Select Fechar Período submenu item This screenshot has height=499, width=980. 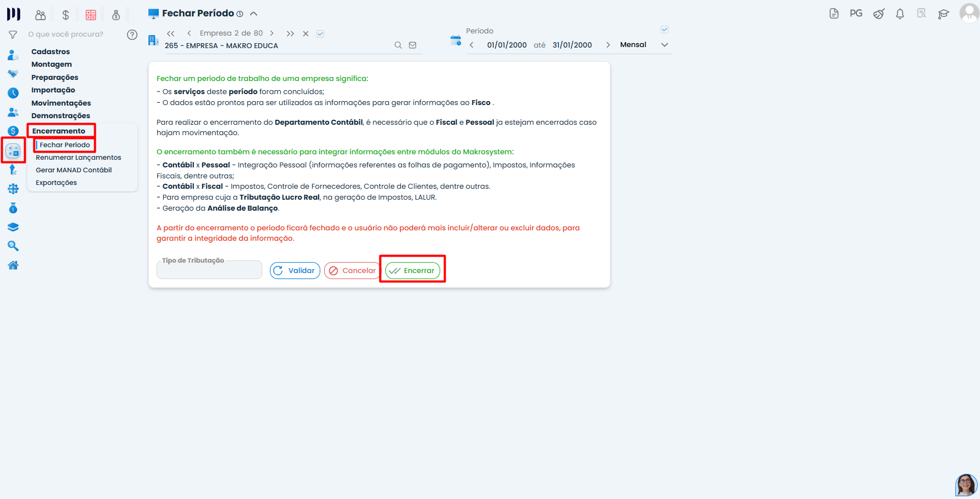[65, 145]
